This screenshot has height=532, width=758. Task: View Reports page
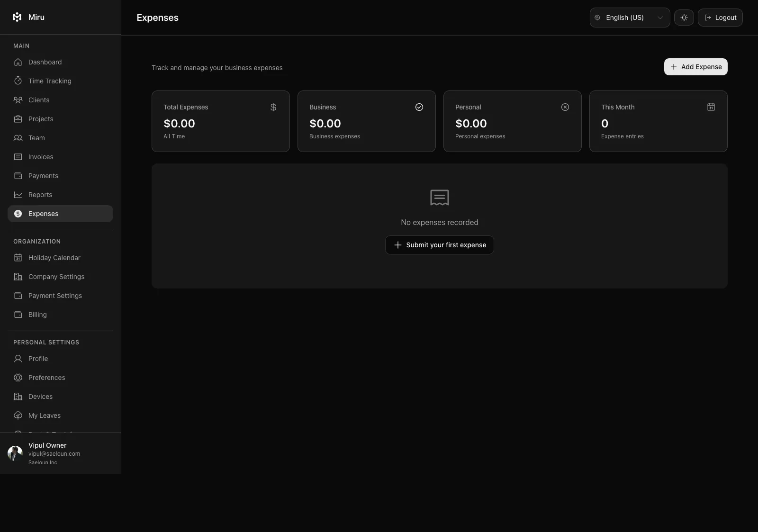coord(60,195)
